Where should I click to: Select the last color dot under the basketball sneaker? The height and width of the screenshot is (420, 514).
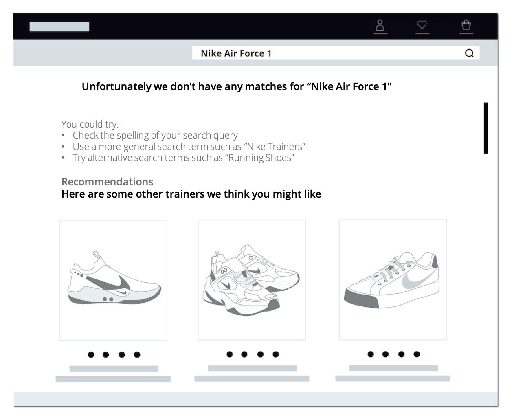tap(137, 355)
